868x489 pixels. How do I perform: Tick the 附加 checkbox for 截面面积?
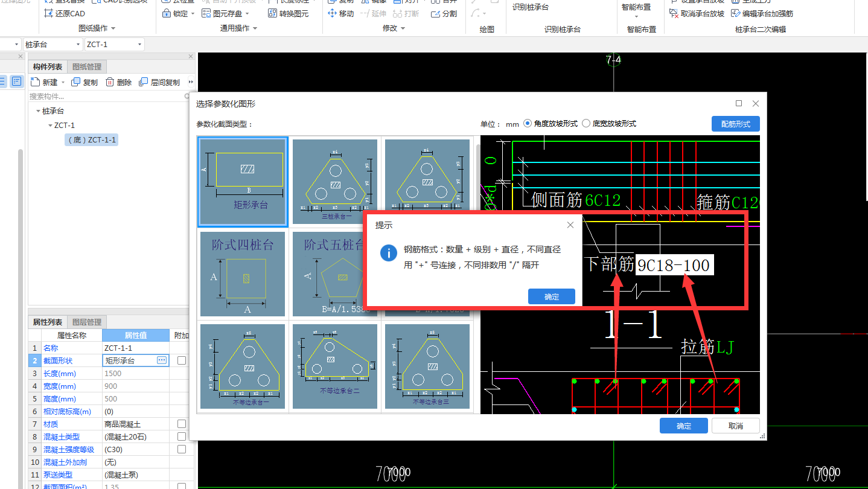pos(182,487)
